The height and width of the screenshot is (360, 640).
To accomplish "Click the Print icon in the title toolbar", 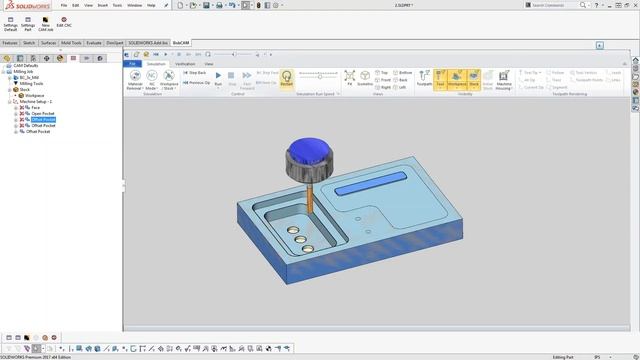I will point(219,5).
